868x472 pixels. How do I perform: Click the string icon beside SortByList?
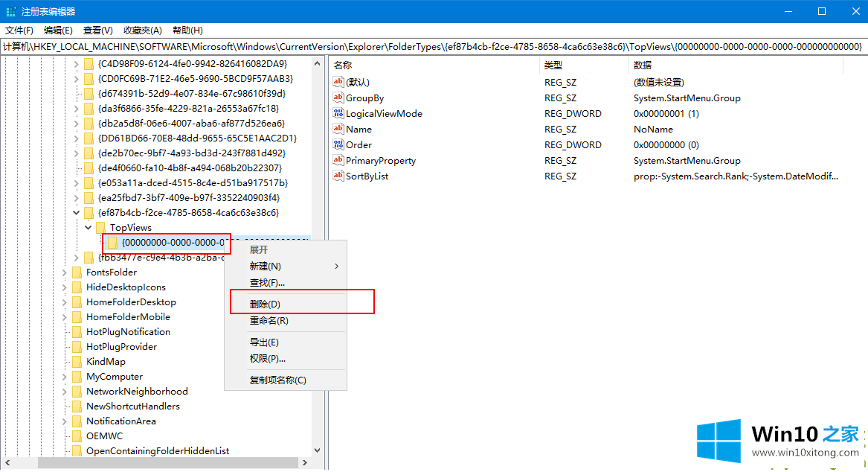tap(338, 176)
